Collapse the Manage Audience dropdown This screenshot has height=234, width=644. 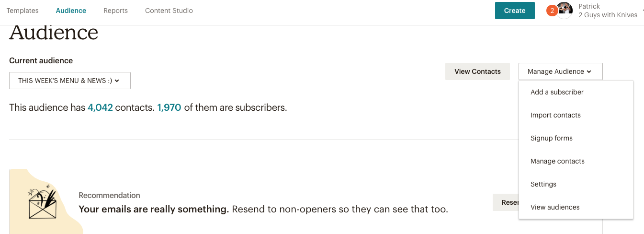560,71
